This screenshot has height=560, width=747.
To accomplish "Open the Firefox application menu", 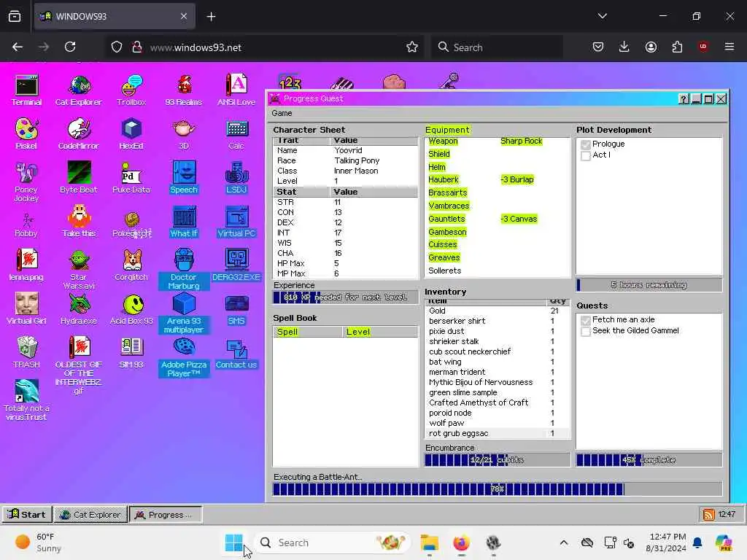I will click(x=729, y=47).
